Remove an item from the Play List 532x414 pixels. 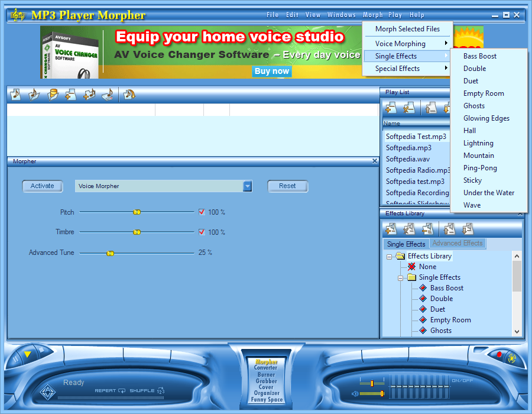pyautogui.click(x=409, y=108)
